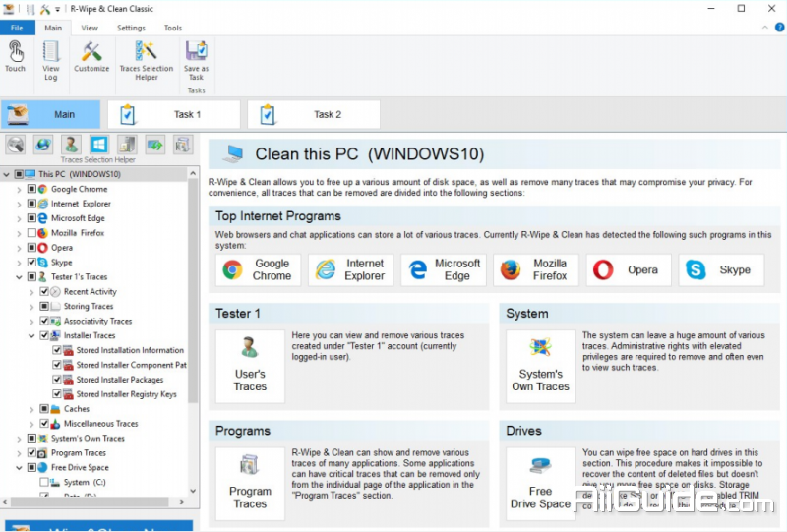
Task: Open the Program Traces tile
Action: (250, 484)
